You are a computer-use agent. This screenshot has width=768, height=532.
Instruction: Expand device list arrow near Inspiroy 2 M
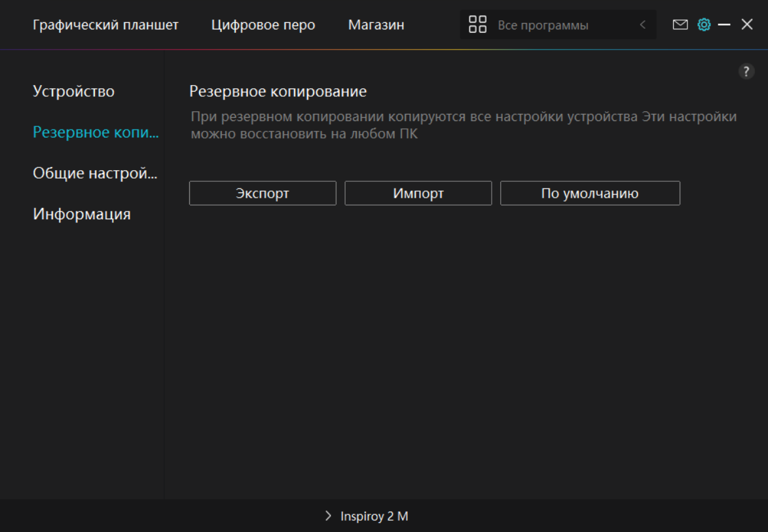328,516
